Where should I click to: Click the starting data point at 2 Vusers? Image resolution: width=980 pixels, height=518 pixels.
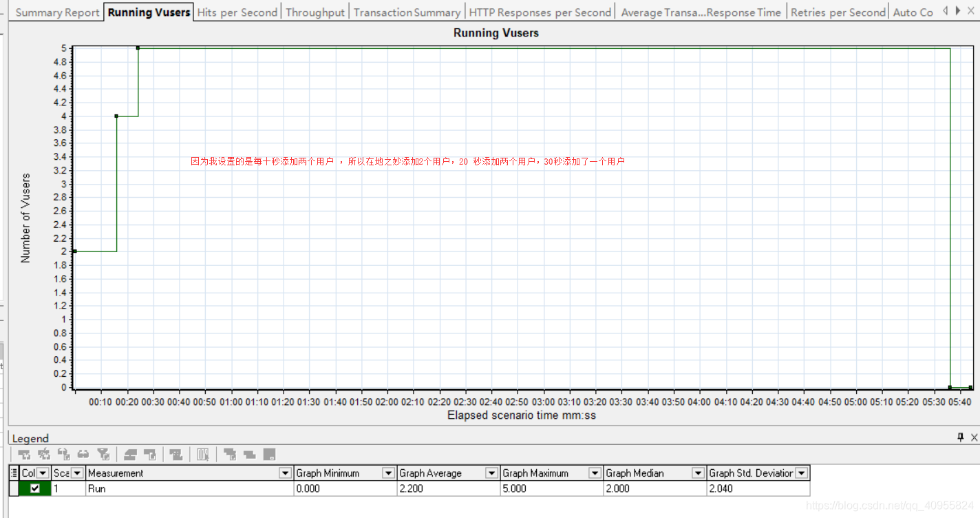[x=74, y=251]
